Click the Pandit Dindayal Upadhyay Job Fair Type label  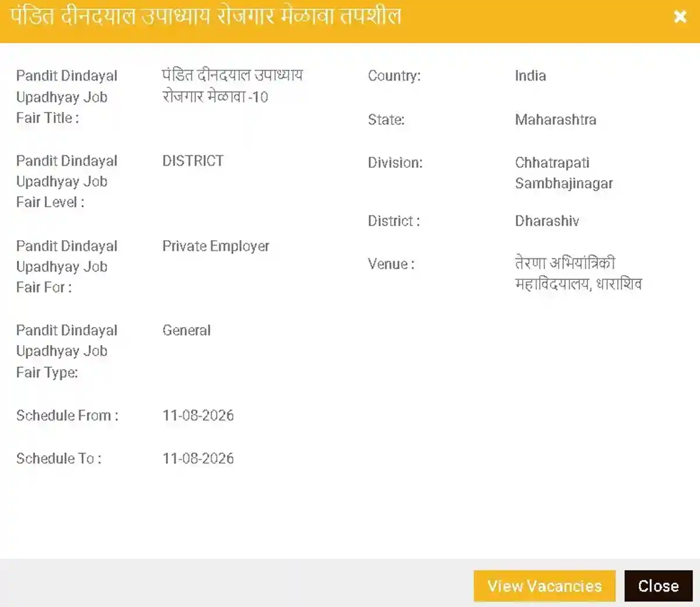pos(66,352)
